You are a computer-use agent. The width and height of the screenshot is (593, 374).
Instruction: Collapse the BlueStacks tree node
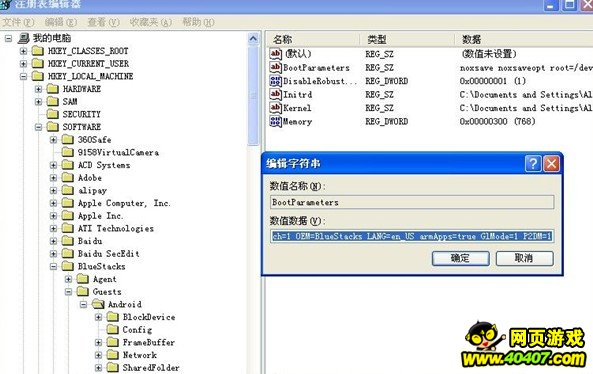(x=53, y=266)
